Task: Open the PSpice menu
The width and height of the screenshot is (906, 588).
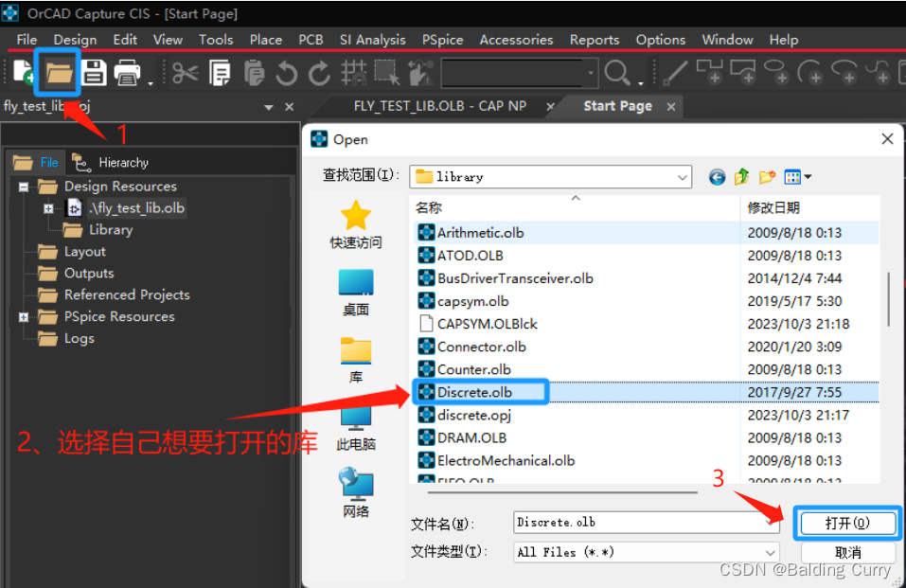Action: click(443, 40)
